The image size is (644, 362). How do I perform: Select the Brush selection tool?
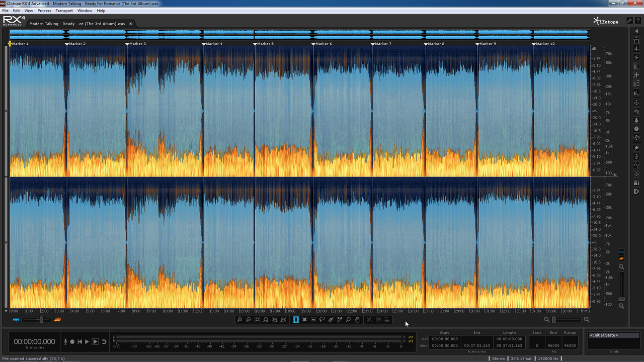(331, 320)
